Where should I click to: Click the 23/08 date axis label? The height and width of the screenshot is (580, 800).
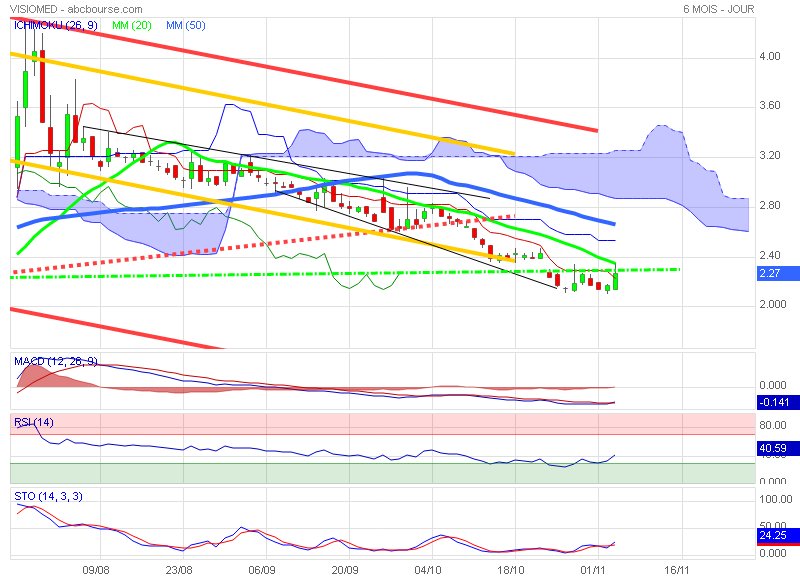(179, 570)
